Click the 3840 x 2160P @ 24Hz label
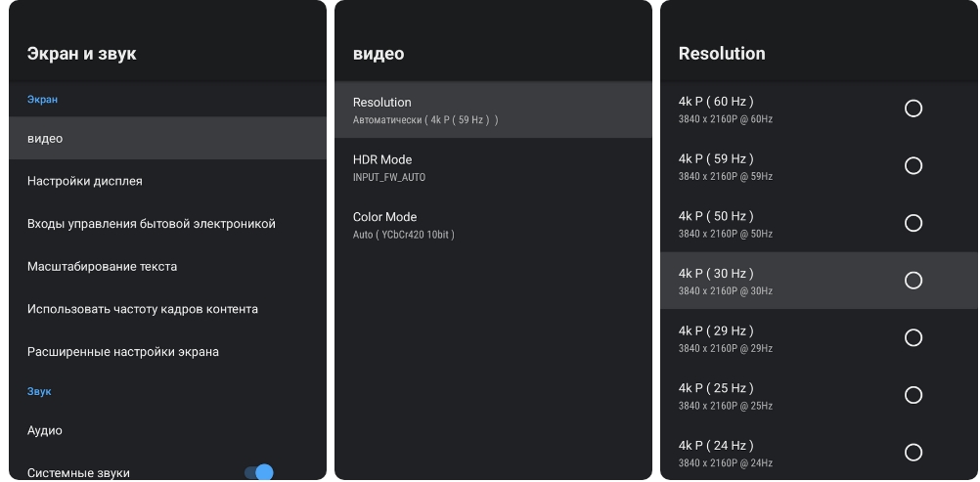 click(x=725, y=462)
